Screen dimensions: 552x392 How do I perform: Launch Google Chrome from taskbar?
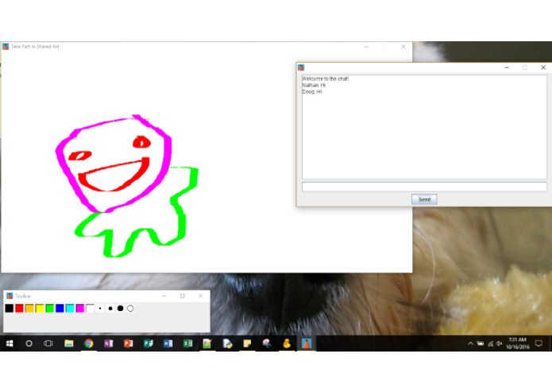point(89,344)
